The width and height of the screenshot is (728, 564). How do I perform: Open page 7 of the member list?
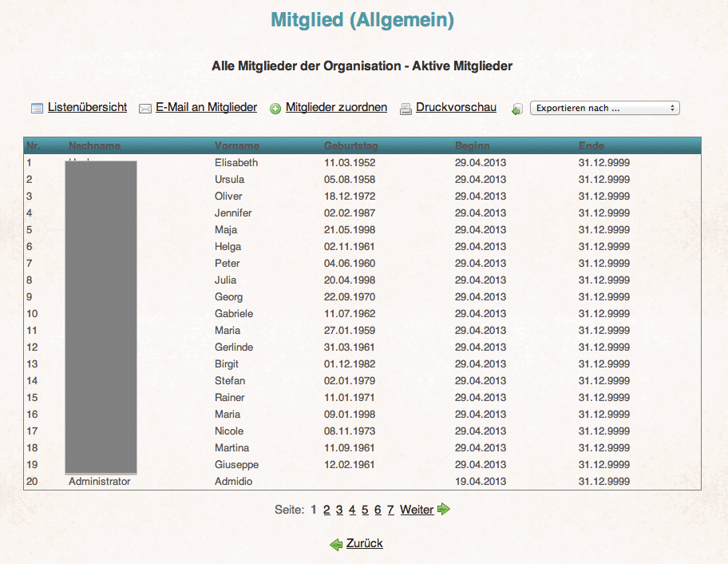(x=390, y=509)
